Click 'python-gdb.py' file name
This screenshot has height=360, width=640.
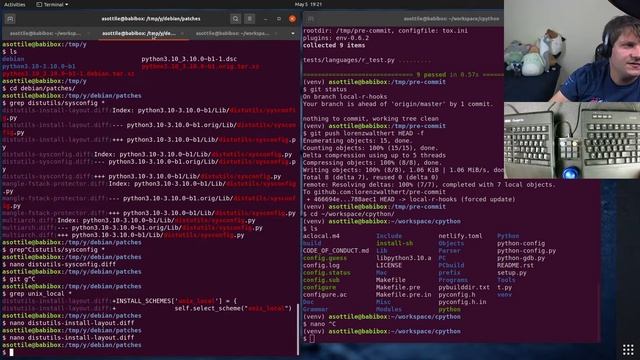pos(521,258)
